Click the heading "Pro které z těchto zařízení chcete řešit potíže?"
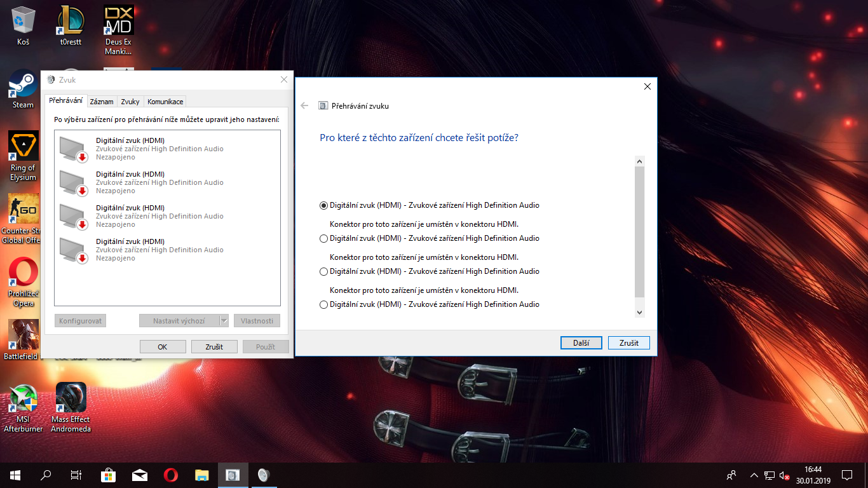The image size is (868, 488). pyautogui.click(x=419, y=137)
